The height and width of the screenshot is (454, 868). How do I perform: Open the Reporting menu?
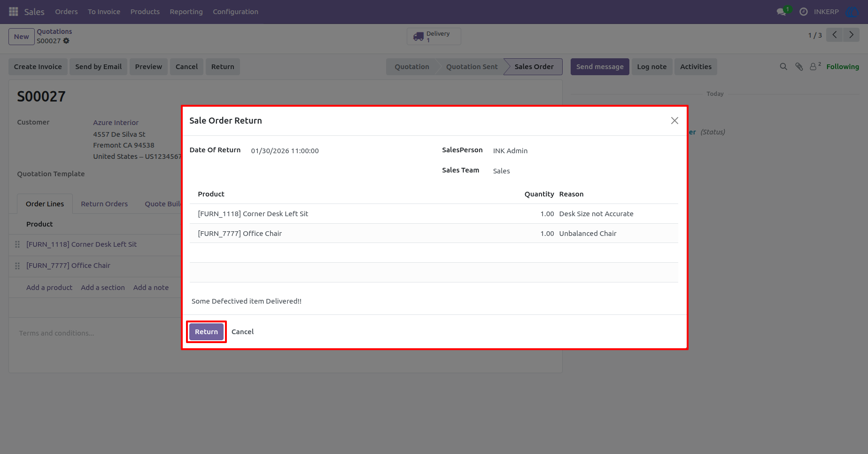186,12
